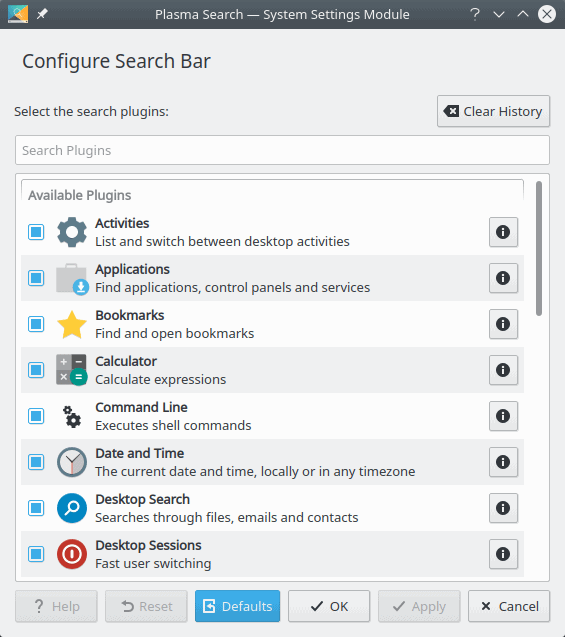Click the Bookmarks star icon
This screenshot has height=637, width=565.
(72, 324)
